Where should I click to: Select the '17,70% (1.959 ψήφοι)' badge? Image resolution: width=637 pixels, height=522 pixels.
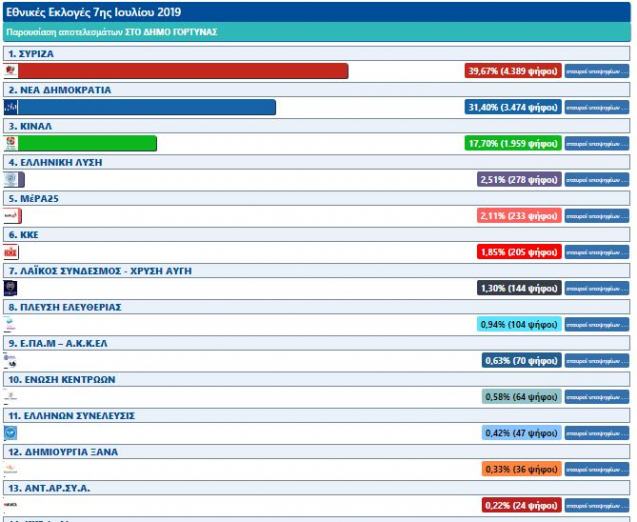coord(513,143)
